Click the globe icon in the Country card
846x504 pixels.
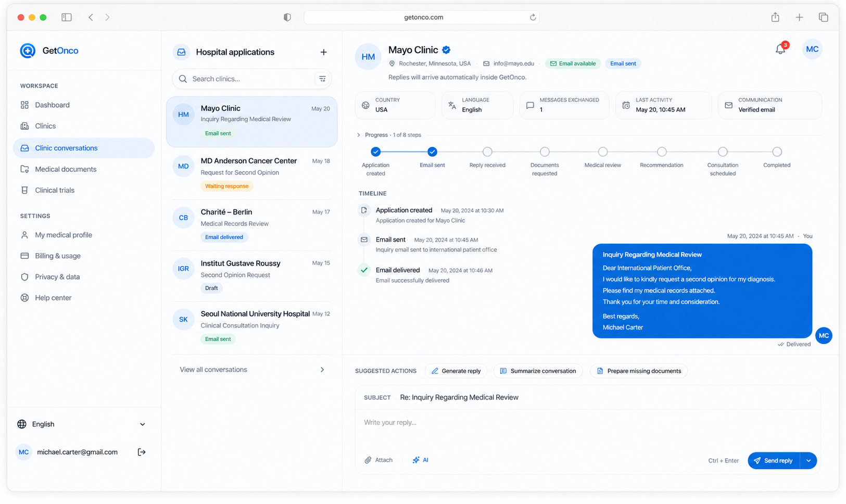tap(365, 105)
